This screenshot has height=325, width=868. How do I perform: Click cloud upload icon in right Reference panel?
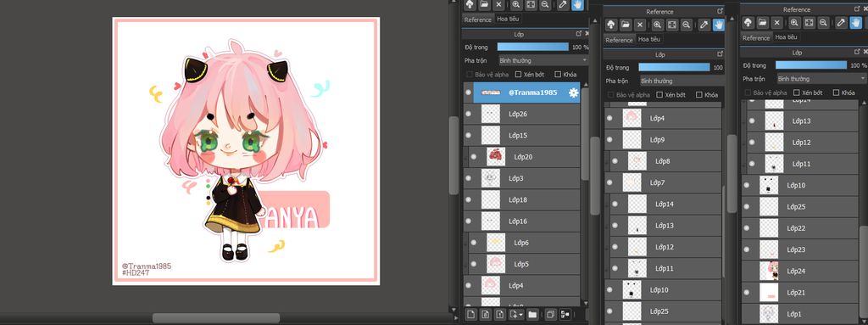pos(748,23)
